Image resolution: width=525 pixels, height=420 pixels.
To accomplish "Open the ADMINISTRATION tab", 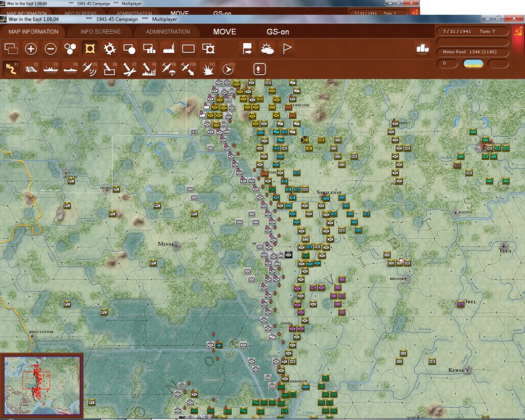I will [x=168, y=32].
